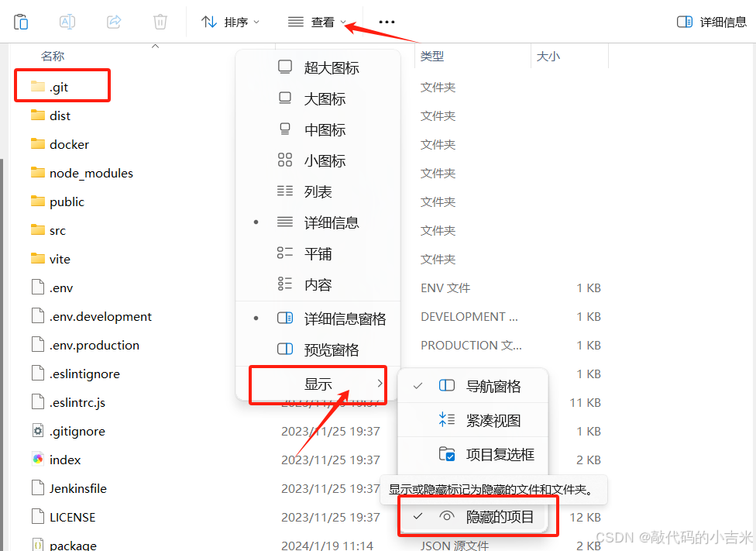
Task: Open the 排序 sort dropdown
Action: 231,22
